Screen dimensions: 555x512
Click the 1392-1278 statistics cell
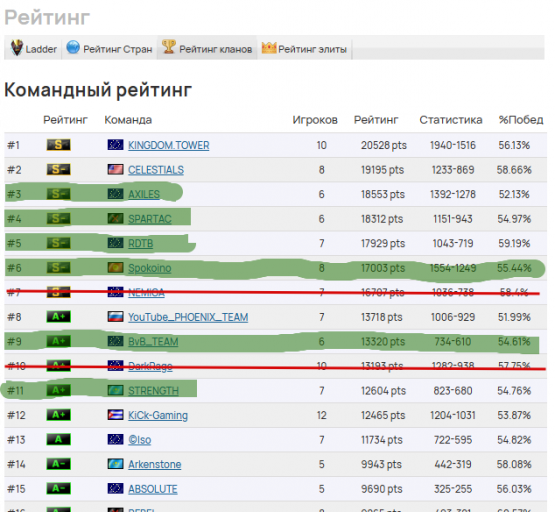point(453,195)
